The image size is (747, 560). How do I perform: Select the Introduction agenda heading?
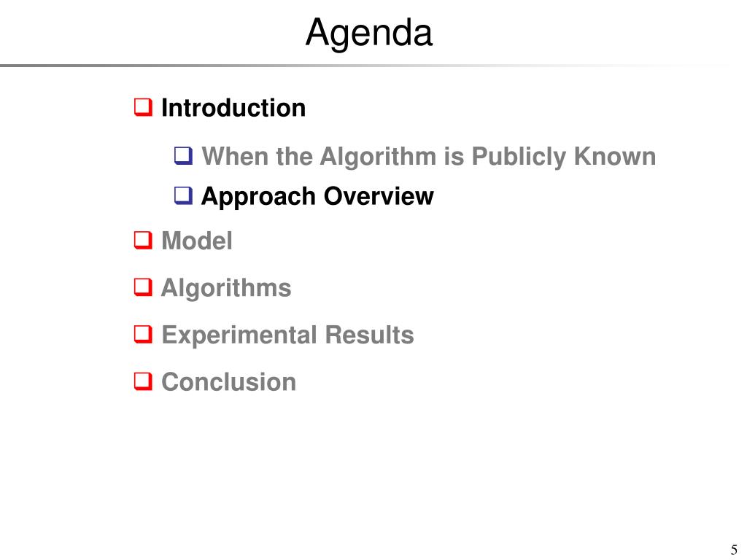point(233,108)
